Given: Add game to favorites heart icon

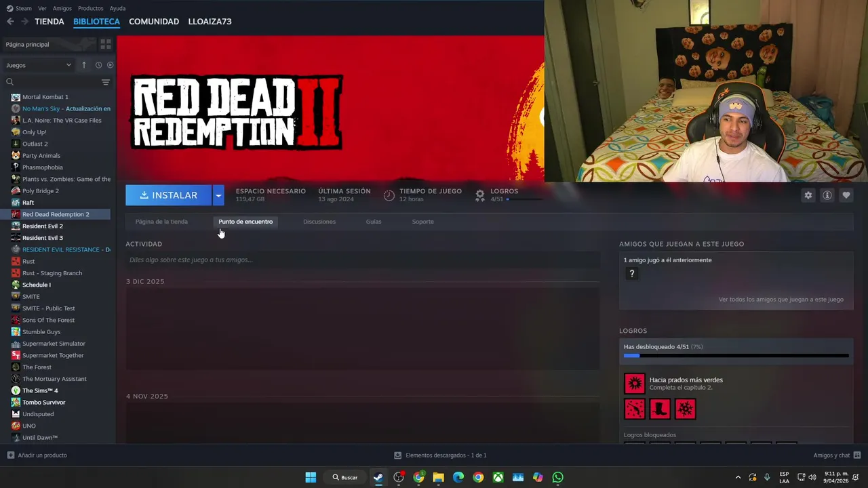Looking at the screenshot, I should pyautogui.click(x=846, y=195).
